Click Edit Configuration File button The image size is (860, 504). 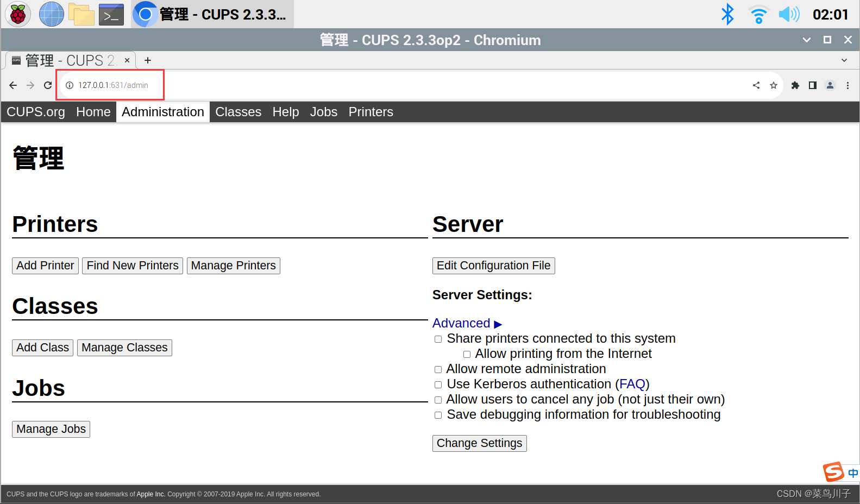pyautogui.click(x=494, y=266)
